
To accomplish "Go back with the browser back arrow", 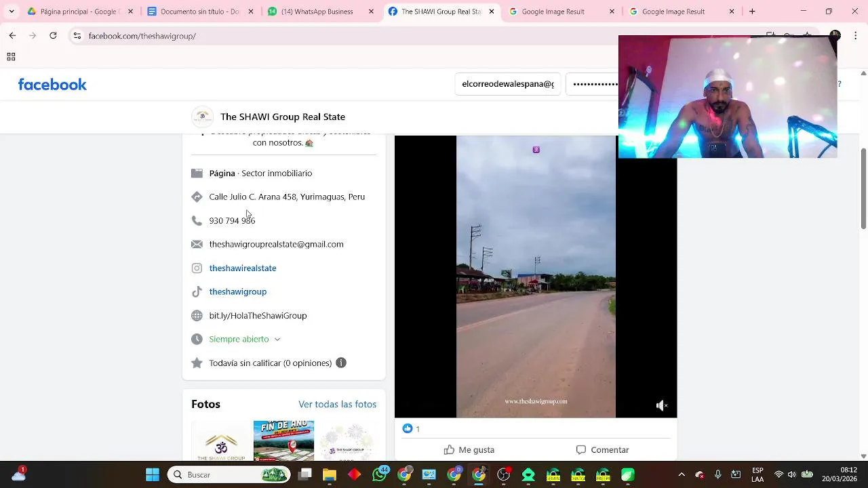I will tap(12, 35).
